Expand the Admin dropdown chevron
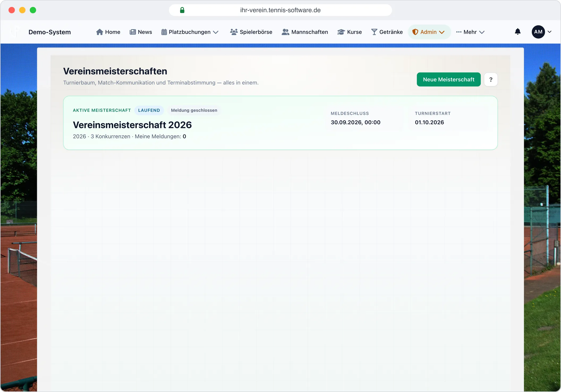This screenshot has width=561, height=392. (x=442, y=32)
